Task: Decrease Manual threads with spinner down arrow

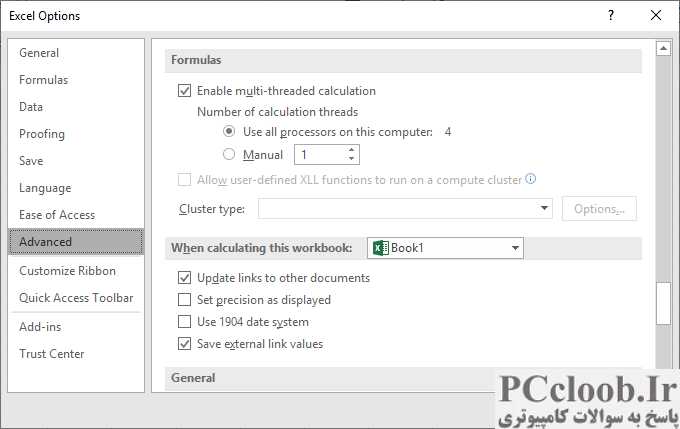Action: click(351, 159)
